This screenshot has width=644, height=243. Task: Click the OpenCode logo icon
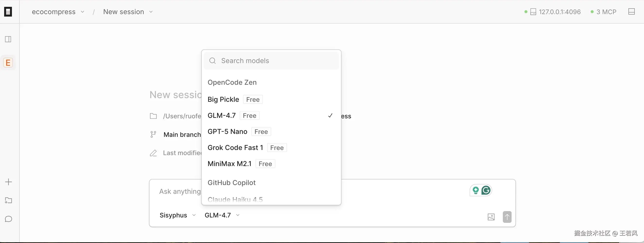click(x=8, y=11)
